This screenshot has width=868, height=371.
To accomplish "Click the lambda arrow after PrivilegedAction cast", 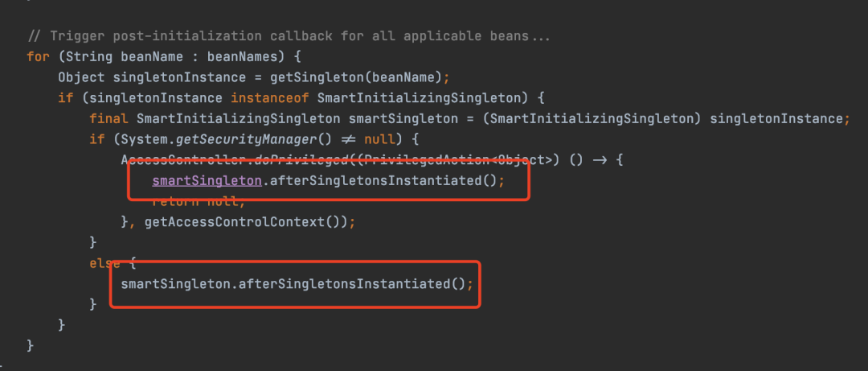I will coord(600,160).
